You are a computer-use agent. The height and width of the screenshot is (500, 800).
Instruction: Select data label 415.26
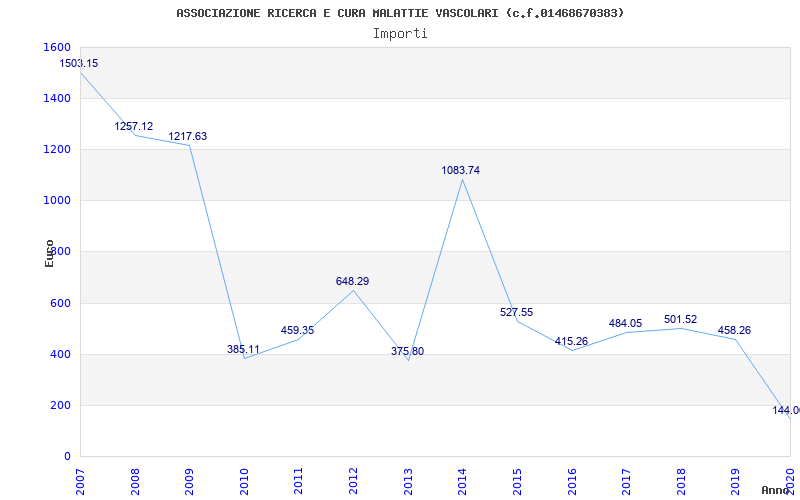[x=571, y=341]
